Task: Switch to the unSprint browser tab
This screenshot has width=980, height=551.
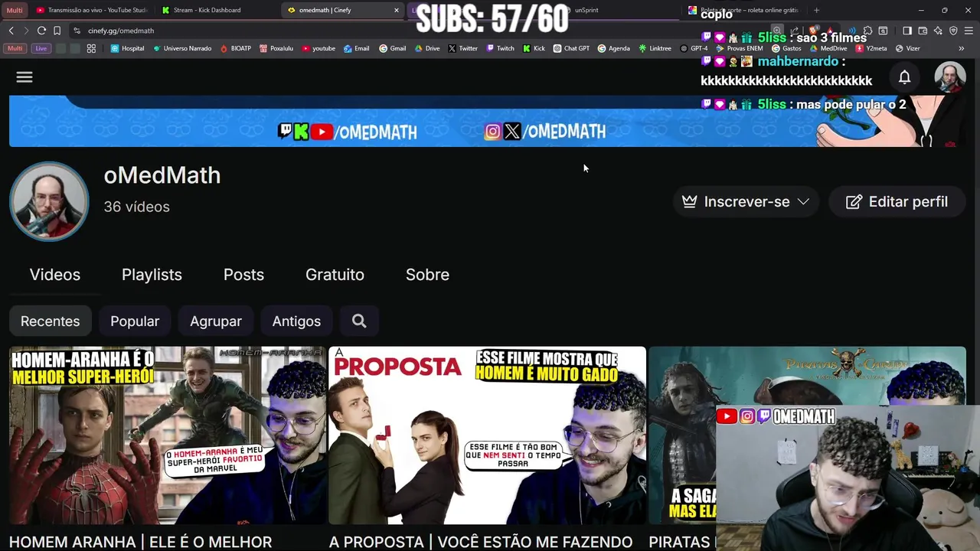Action: click(620, 10)
